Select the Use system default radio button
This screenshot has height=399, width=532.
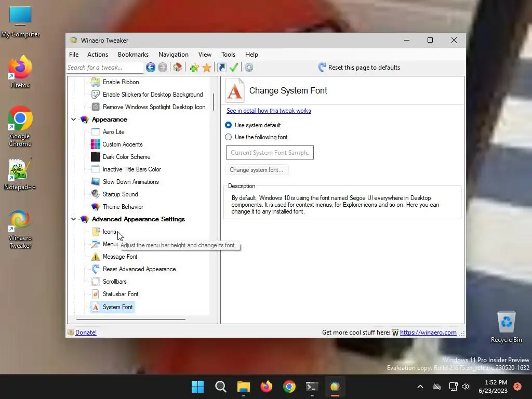(229, 125)
